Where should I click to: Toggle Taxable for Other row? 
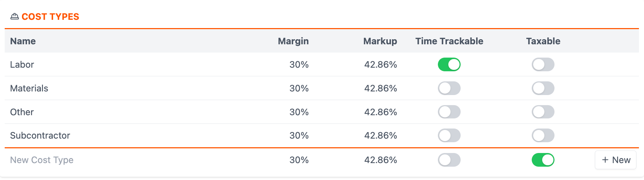543,112
